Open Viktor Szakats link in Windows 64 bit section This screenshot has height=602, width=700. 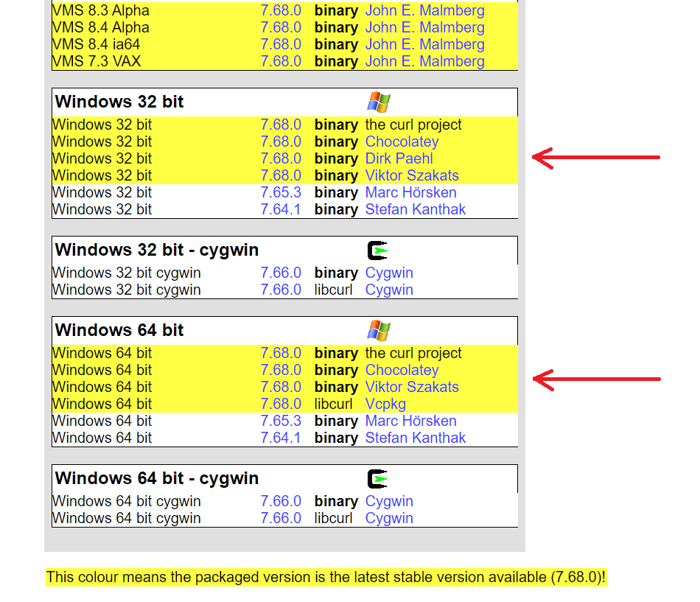pyautogui.click(x=412, y=387)
